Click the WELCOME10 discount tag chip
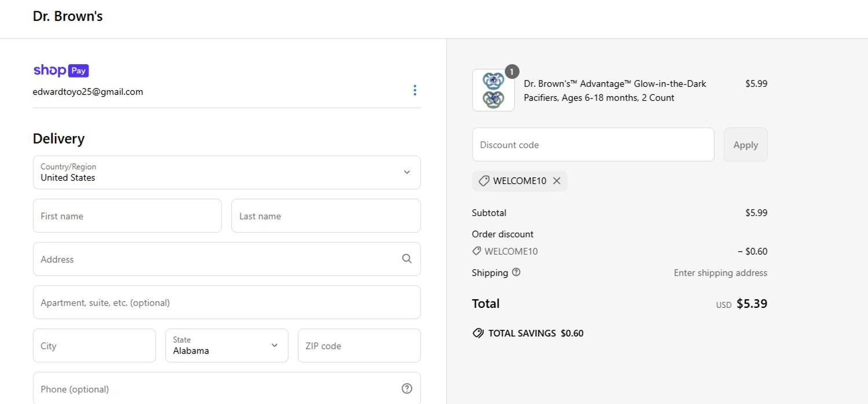Image resolution: width=868 pixels, height=404 pixels. [x=514, y=181]
